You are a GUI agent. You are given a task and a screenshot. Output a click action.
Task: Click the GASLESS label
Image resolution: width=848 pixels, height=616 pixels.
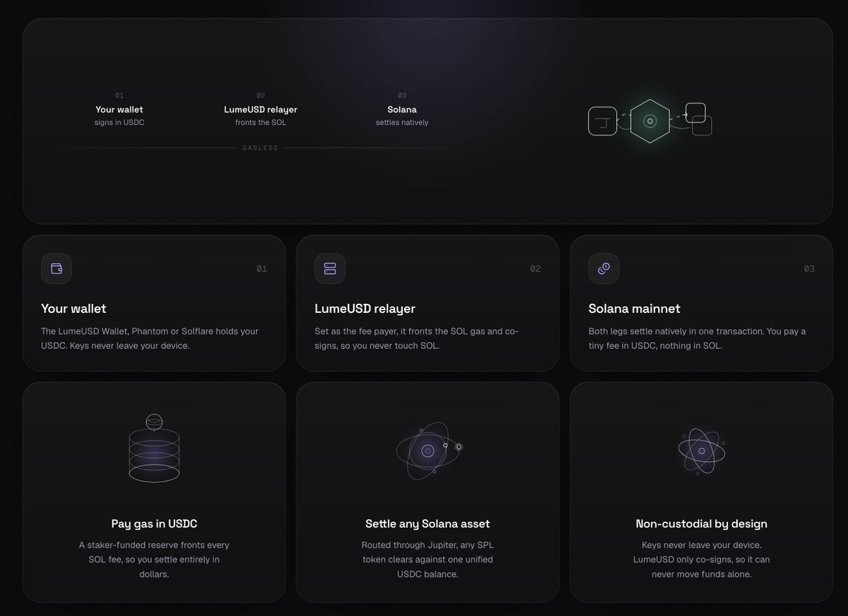[x=261, y=148]
